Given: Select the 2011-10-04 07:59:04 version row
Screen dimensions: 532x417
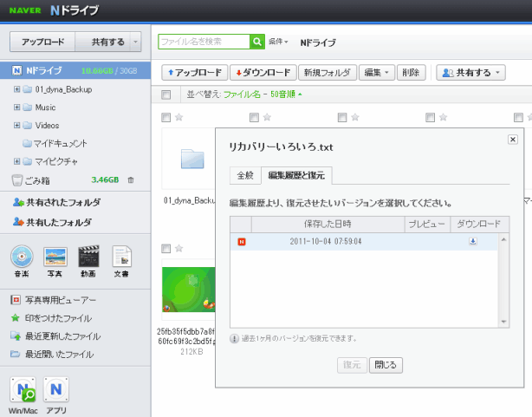Looking at the screenshot, I should (364, 242).
